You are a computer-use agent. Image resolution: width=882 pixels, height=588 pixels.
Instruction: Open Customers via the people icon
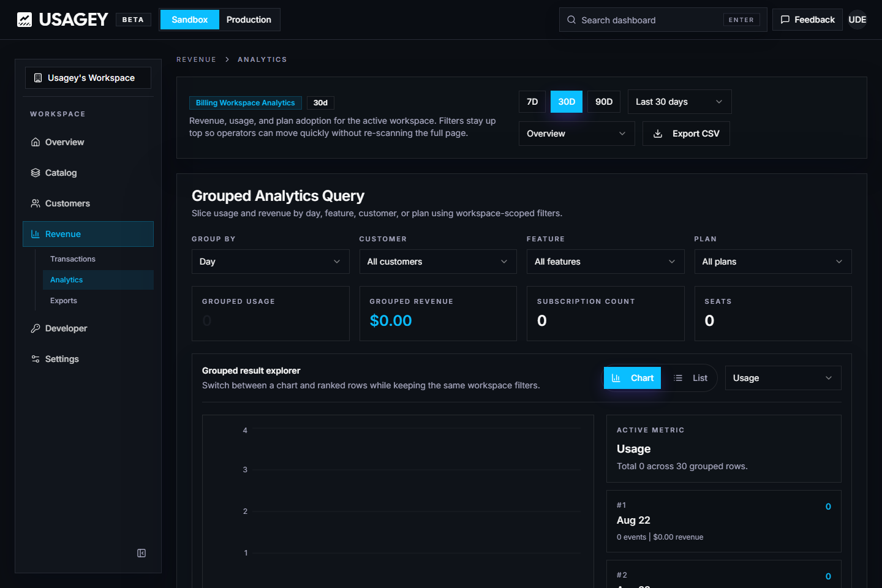tap(36, 203)
